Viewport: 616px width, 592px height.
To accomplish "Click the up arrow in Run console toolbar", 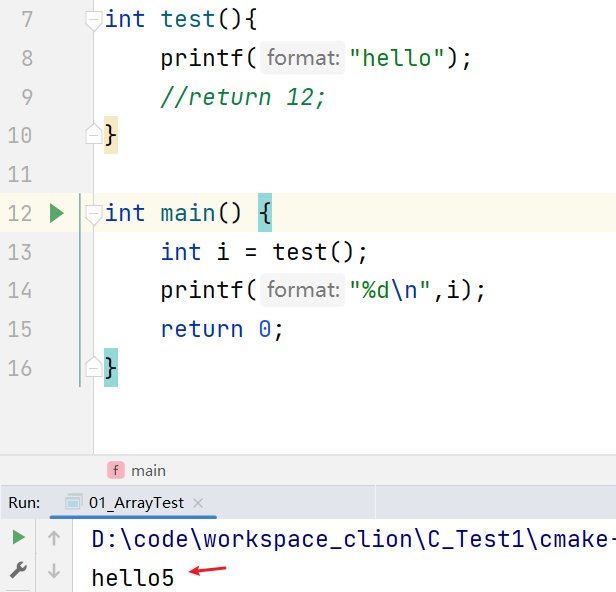I will click(54, 538).
